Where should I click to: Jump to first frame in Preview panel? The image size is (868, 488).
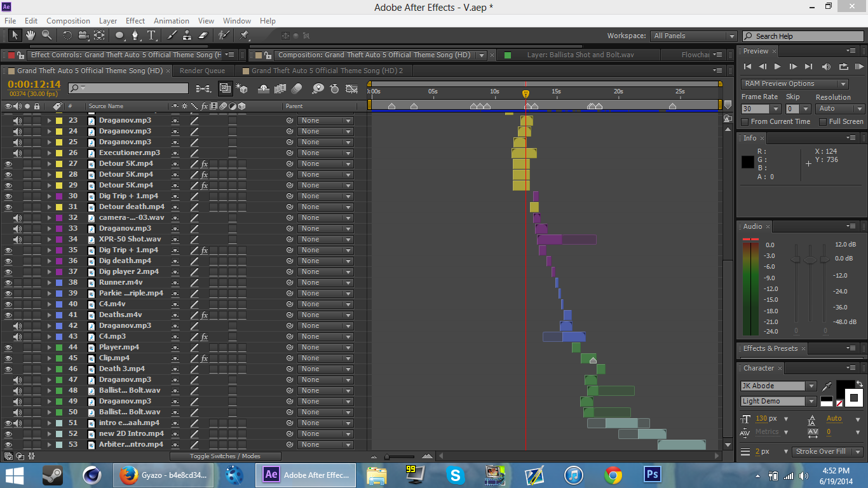[747, 67]
